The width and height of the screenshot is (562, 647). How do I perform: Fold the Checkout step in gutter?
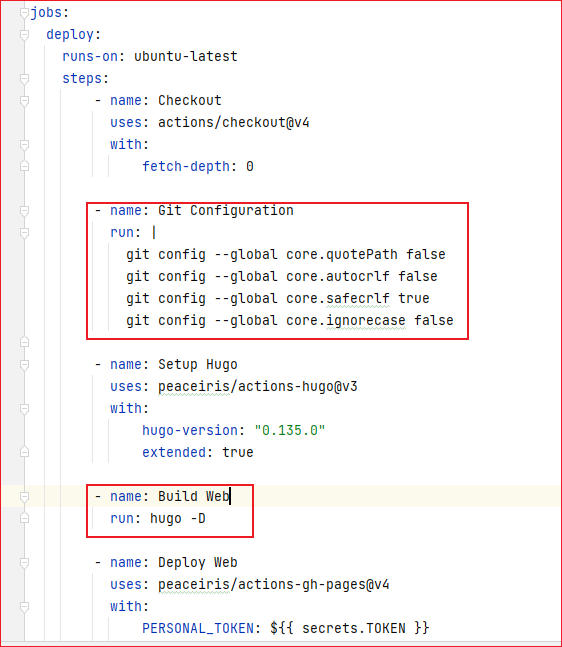coord(24,101)
